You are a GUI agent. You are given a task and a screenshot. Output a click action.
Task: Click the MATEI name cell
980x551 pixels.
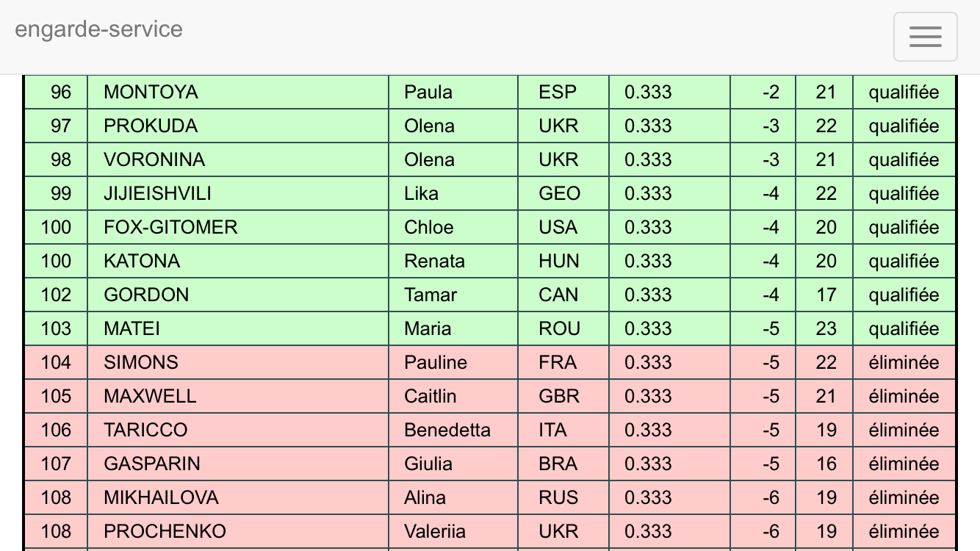[238, 328]
